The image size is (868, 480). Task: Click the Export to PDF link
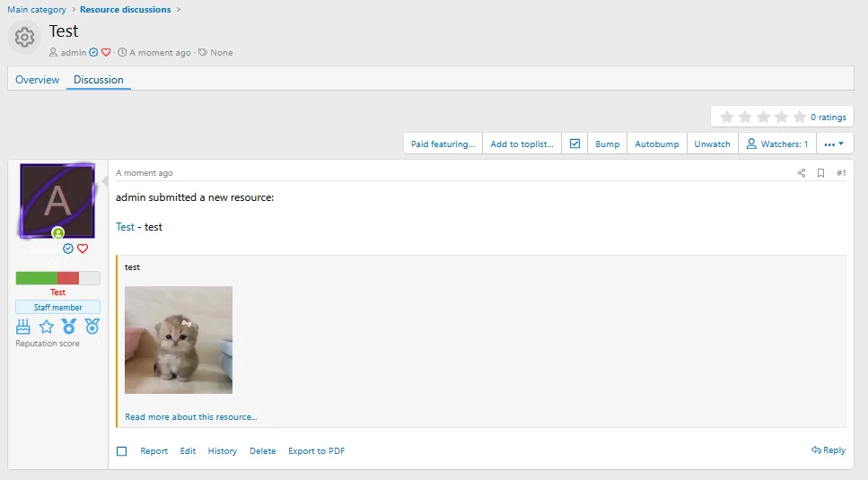point(316,451)
